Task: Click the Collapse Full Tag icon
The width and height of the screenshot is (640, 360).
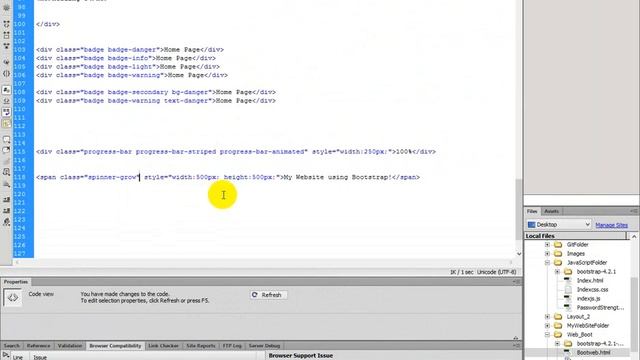Action: pos(7,24)
